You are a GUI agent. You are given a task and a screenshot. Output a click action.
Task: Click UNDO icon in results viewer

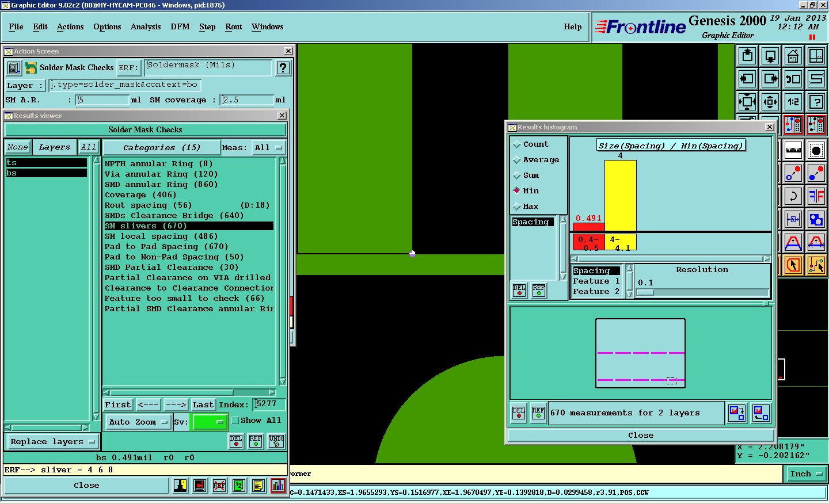276,441
